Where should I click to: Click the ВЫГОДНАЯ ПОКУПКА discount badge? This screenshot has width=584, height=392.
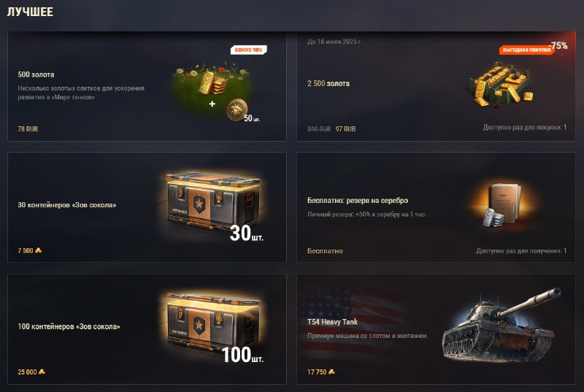[526, 50]
